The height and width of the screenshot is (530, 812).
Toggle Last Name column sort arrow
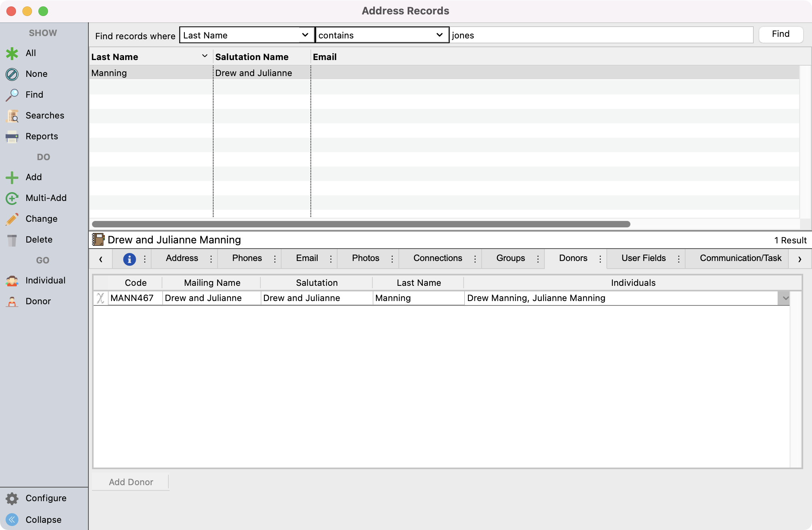[x=205, y=56]
